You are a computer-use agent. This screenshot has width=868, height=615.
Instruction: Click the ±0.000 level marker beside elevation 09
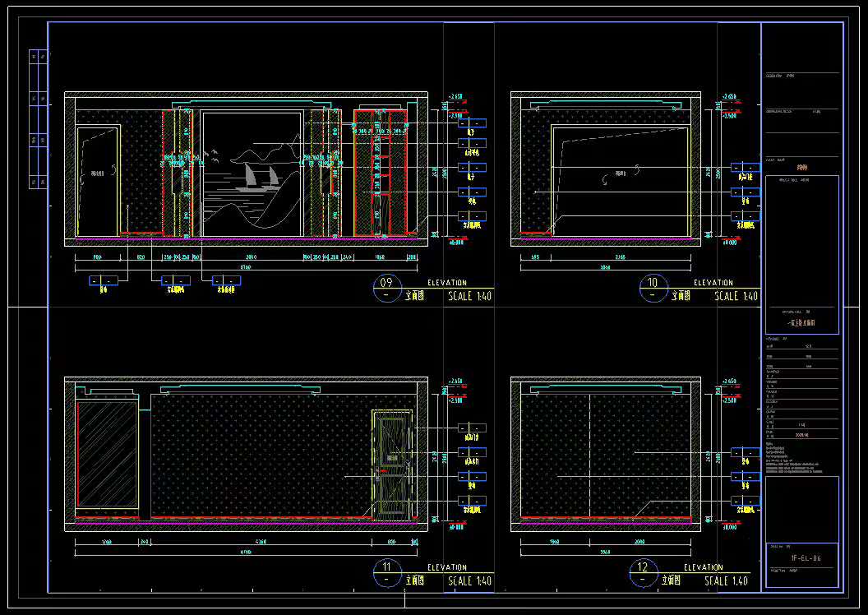point(455,243)
